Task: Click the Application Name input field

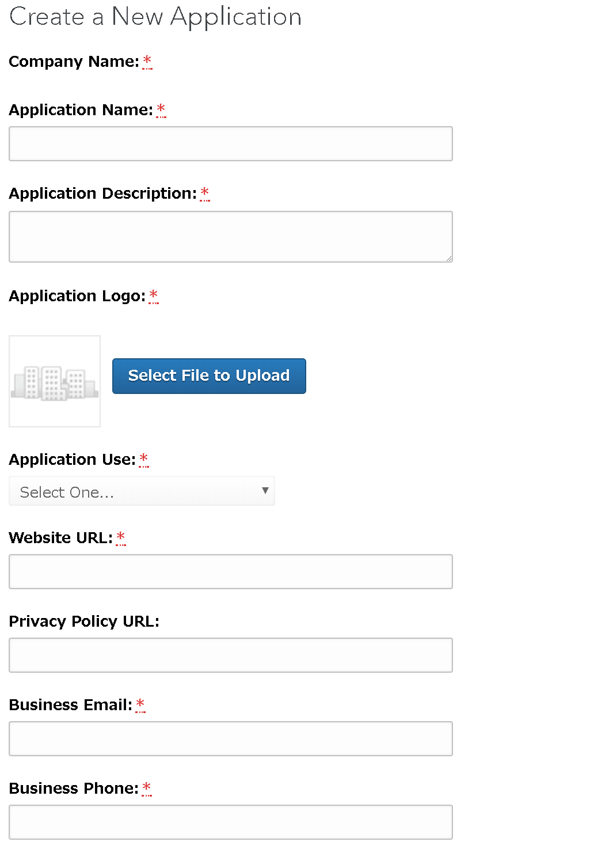Action: 231,143
